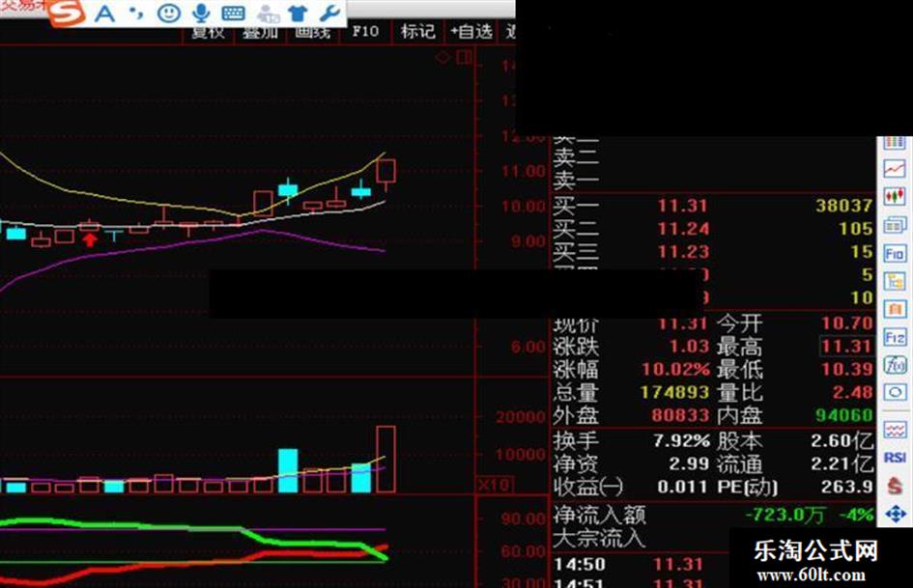Open the wave indicator sidebar icon
The width and height of the screenshot is (913, 588).
(895, 431)
